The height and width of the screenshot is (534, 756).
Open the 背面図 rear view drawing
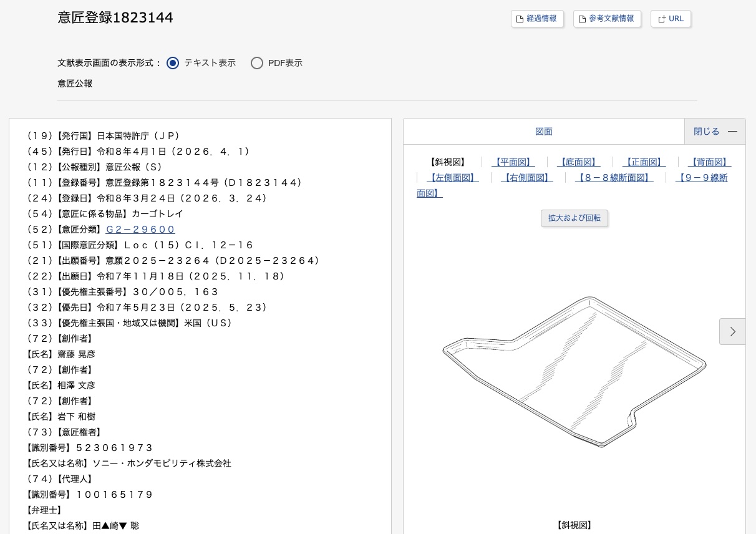point(709,162)
